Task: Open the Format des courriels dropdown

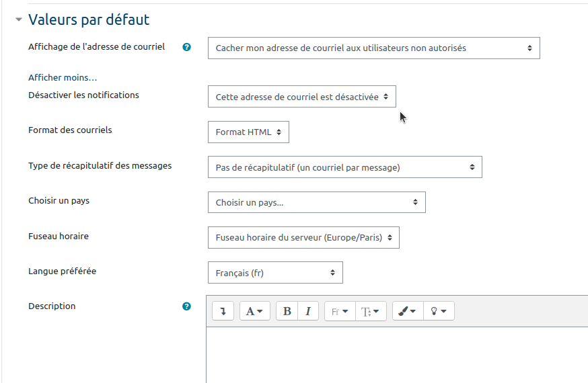Action: click(248, 132)
